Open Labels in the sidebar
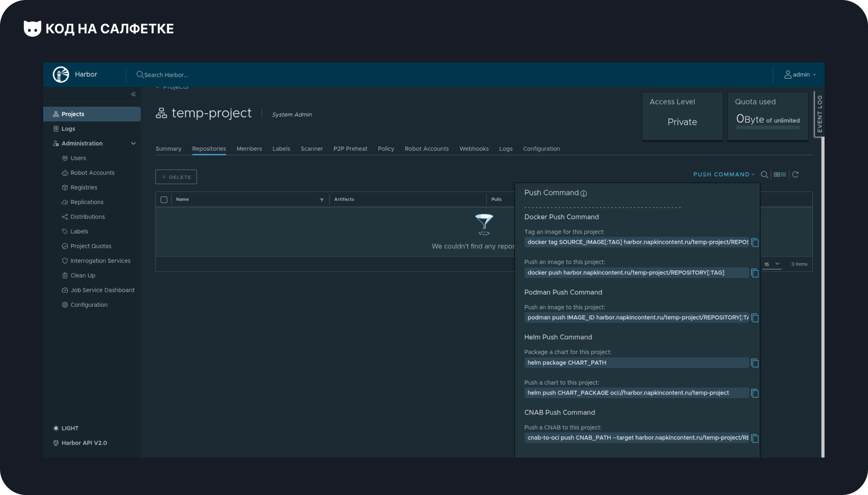The height and width of the screenshot is (495, 868). coord(79,231)
